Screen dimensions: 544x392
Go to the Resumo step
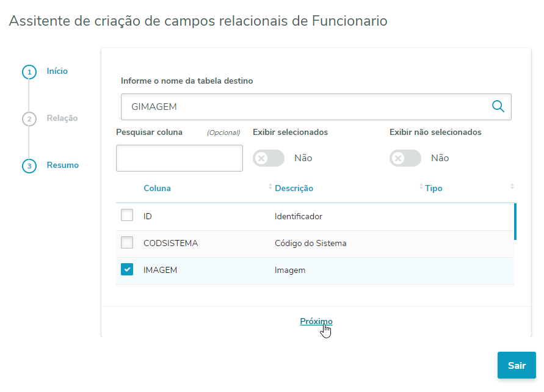[63, 165]
